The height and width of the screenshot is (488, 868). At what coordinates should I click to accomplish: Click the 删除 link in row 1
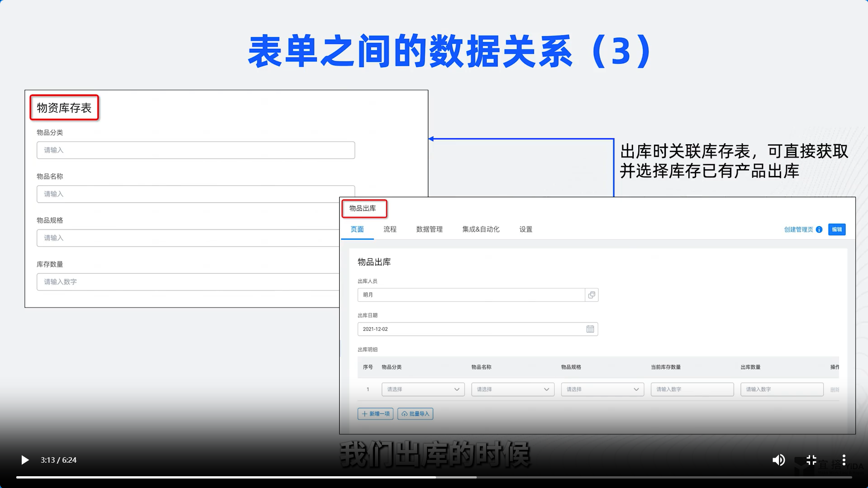point(835,390)
